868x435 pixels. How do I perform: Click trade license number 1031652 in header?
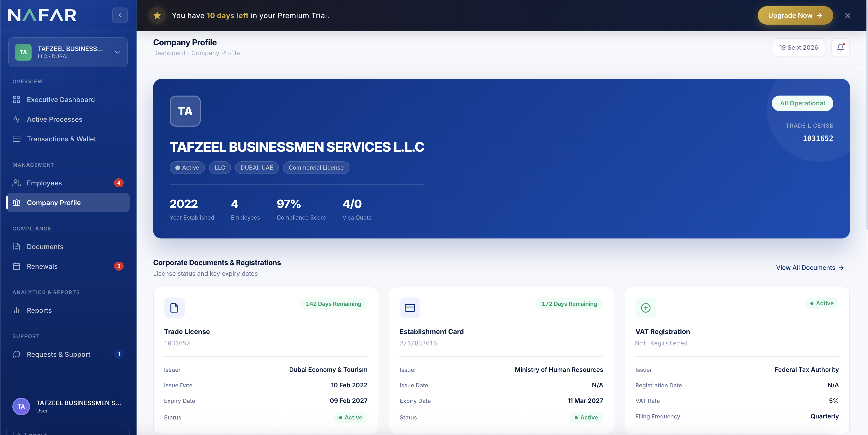pos(818,139)
